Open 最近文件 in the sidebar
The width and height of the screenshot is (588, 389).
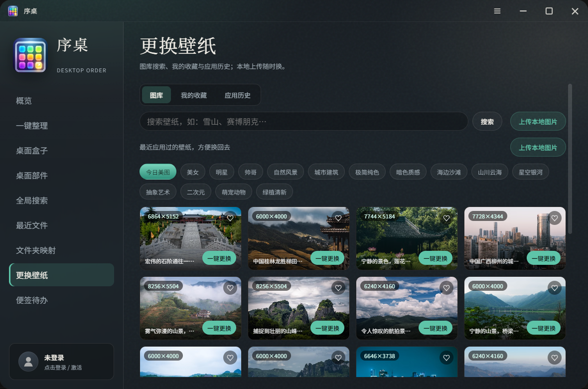61,225
